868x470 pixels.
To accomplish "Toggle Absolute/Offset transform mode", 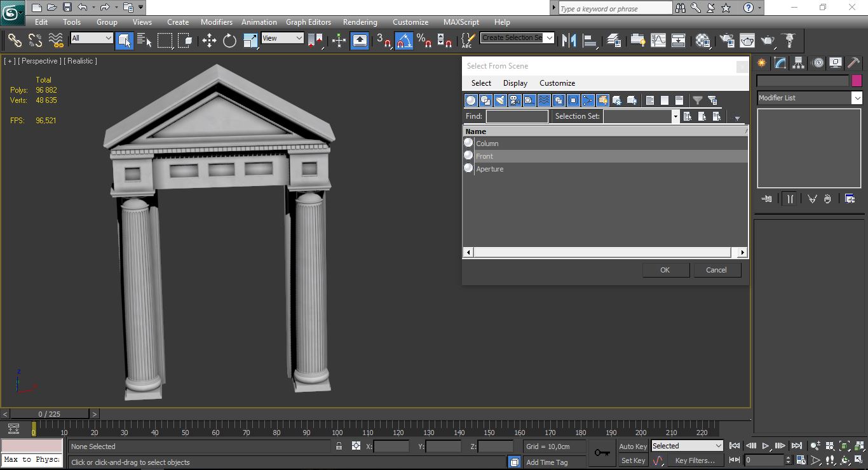I will [356, 446].
